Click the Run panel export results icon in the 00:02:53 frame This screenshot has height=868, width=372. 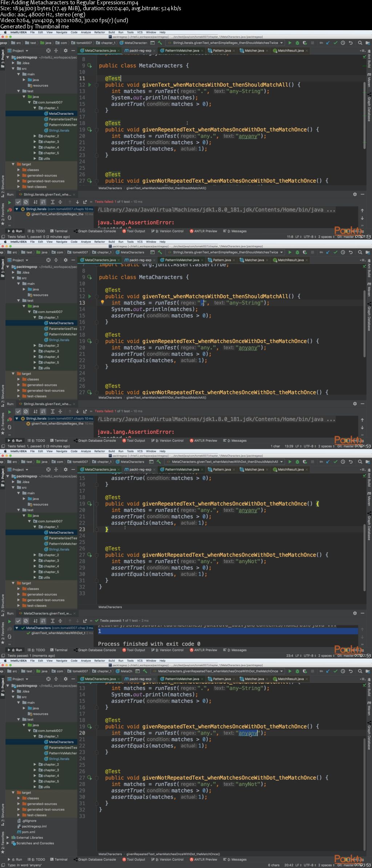(85, 621)
